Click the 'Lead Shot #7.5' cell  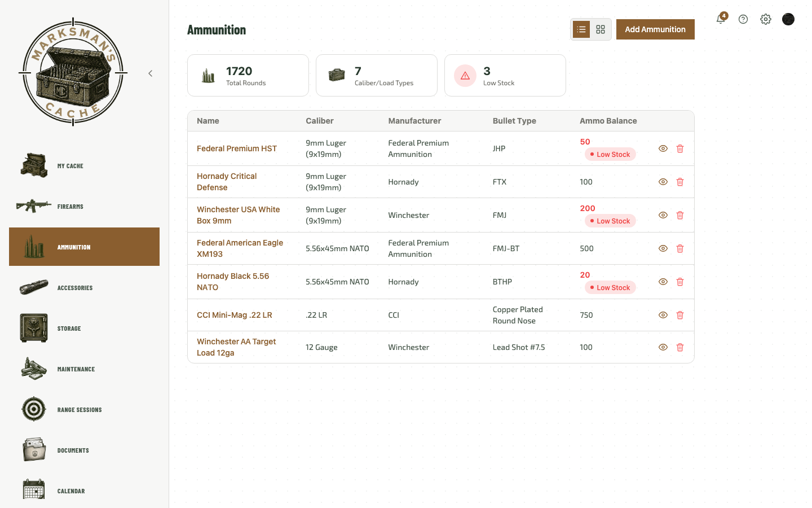pyautogui.click(x=519, y=347)
